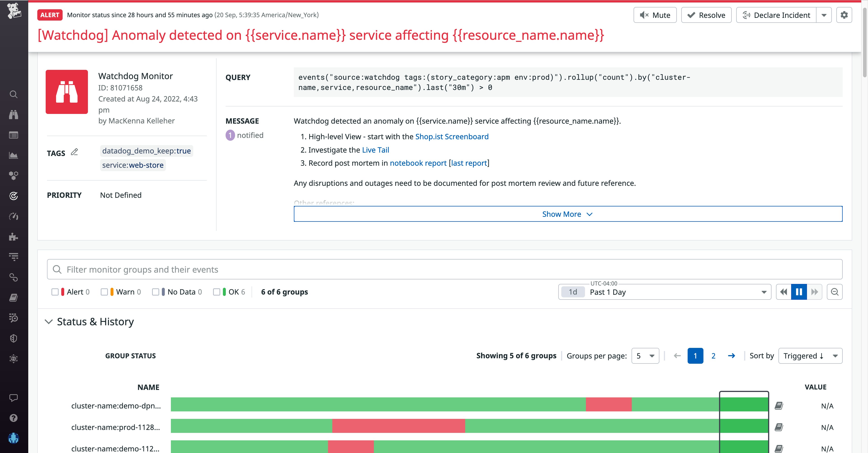Go to page 2 of the groups
Viewport: 868px width, 453px height.
tap(713, 356)
